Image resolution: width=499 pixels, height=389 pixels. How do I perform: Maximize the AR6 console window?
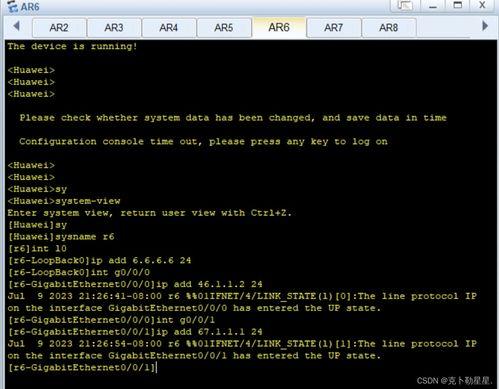pos(458,5)
